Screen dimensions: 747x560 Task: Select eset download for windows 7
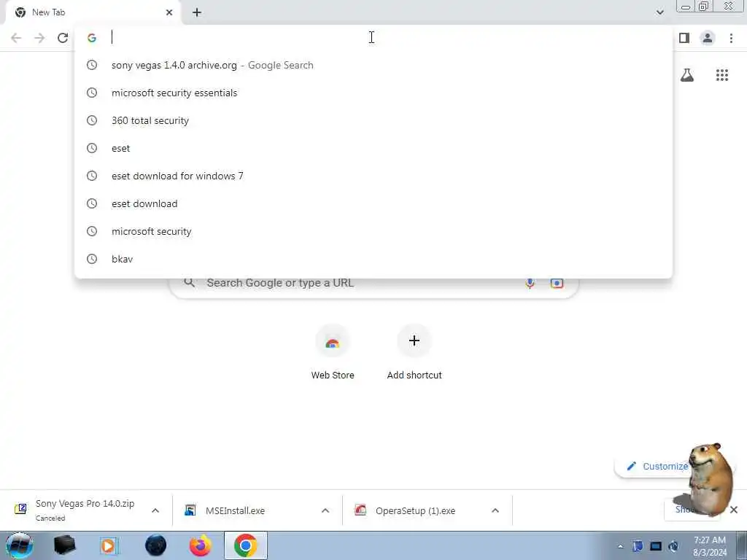pos(373,176)
